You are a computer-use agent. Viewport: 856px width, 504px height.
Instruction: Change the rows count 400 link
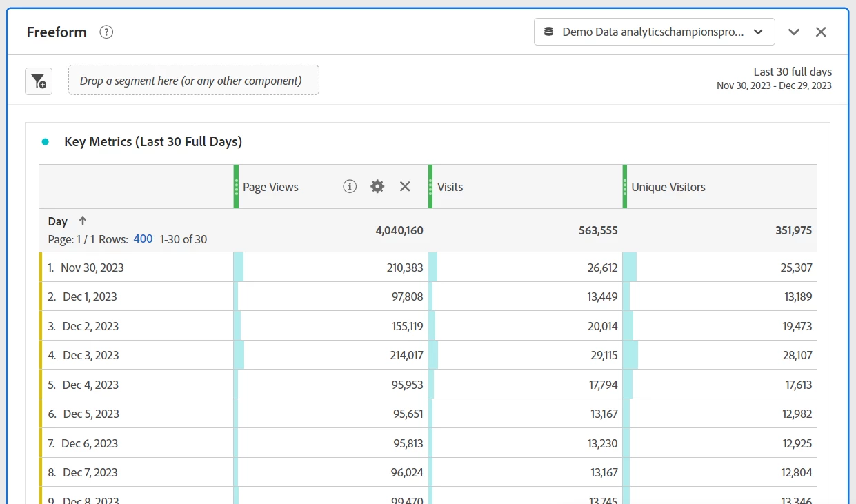click(x=143, y=239)
